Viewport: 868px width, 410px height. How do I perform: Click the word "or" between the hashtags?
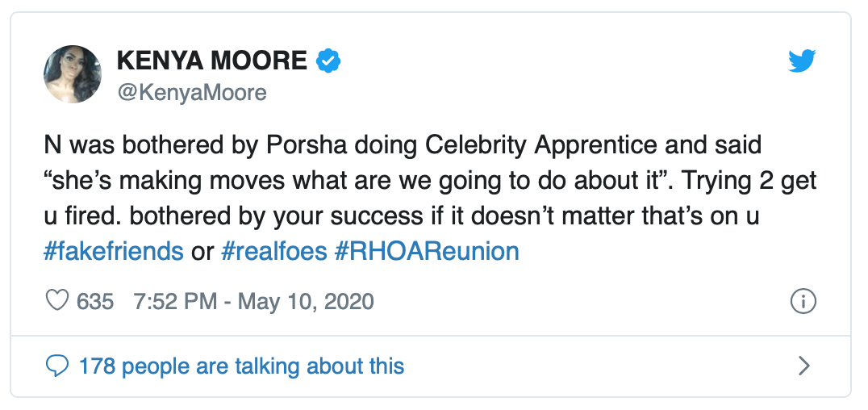click(202, 251)
